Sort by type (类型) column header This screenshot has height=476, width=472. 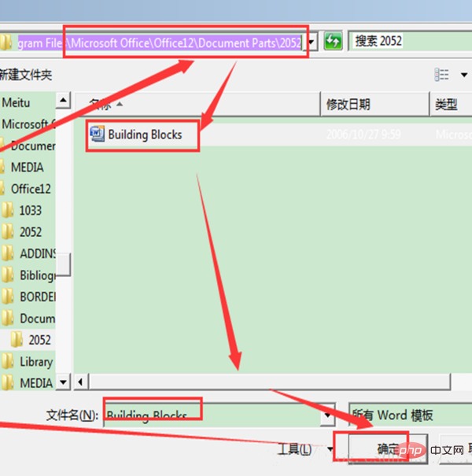pos(447,104)
